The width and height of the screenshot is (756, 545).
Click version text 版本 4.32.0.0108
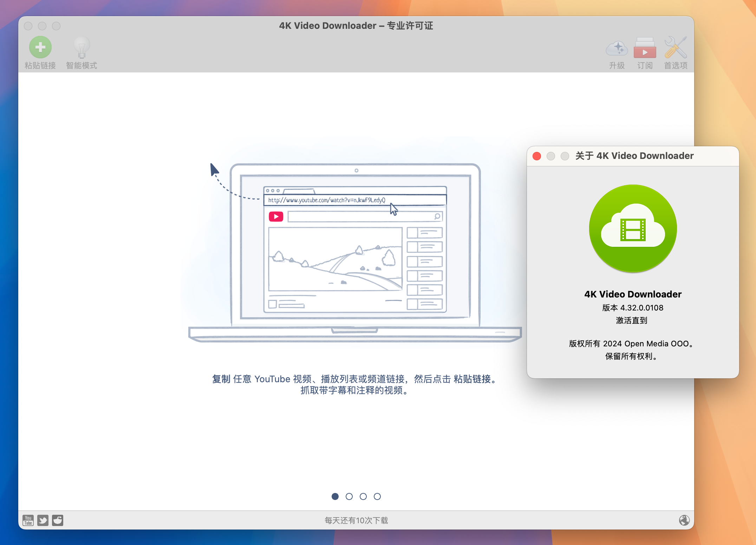(633, 308)
